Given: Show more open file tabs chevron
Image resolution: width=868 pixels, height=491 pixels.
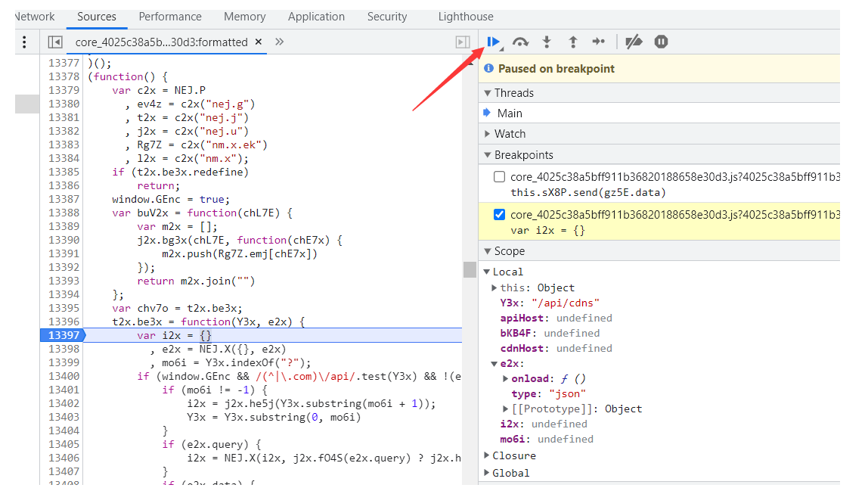Looking at the screenshot, I should (279, 42).
